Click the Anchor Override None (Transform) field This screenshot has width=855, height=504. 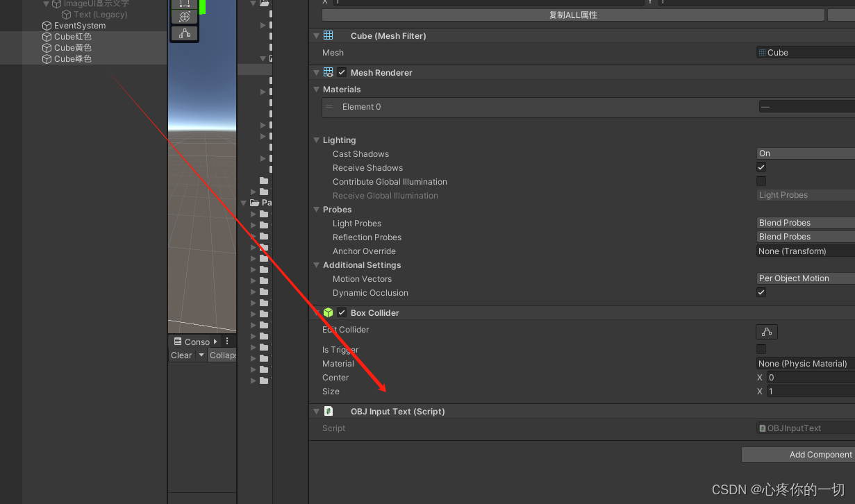click(x=806, y=251)
